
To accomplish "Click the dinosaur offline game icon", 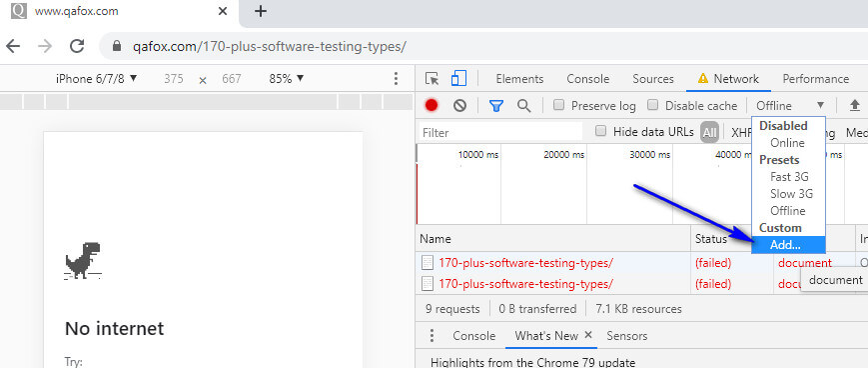I will point(83,260).
